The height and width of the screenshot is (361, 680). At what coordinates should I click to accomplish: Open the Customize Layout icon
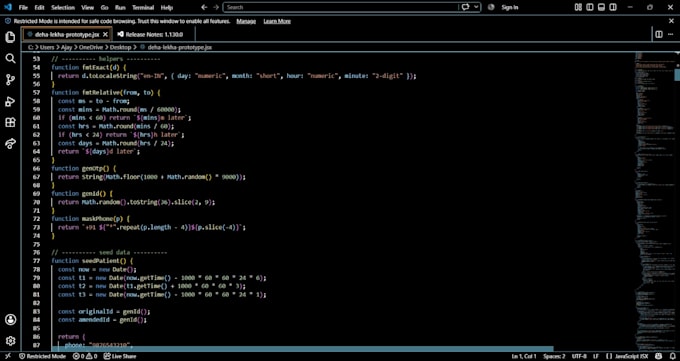point(578,7)
